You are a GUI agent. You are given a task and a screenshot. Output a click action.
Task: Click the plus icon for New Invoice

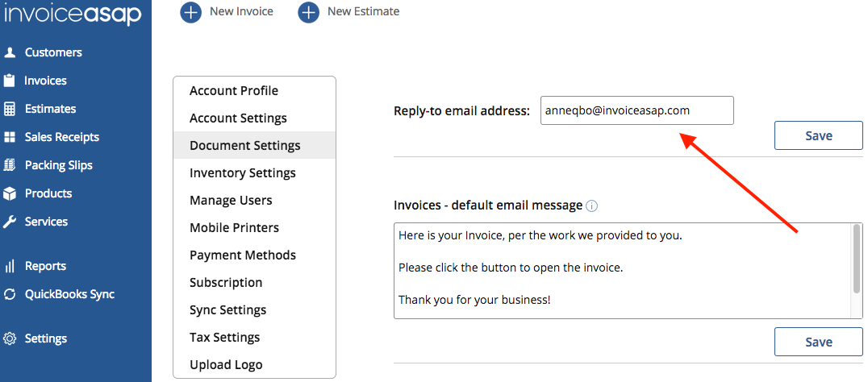190,12
